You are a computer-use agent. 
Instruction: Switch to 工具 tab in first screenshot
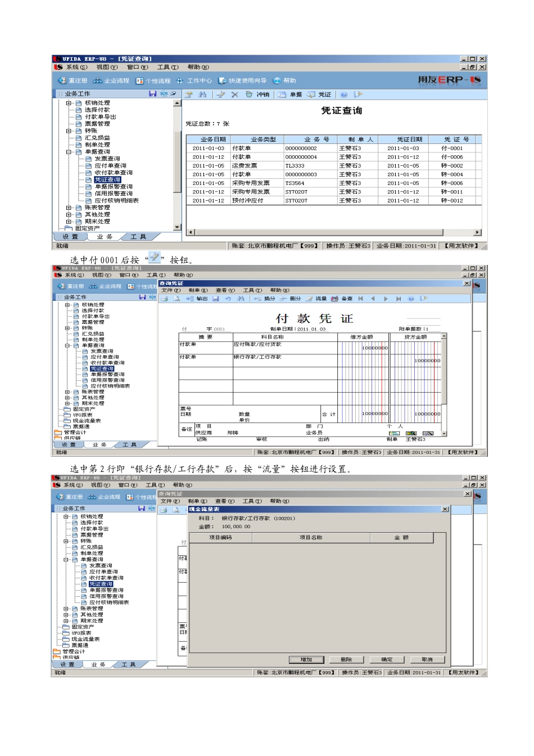(138, 237)
